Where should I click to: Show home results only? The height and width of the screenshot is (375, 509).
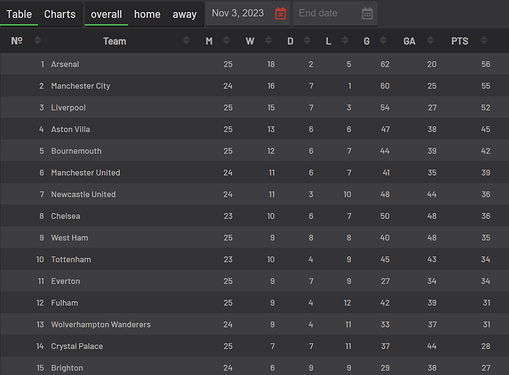tap(147, 14)
